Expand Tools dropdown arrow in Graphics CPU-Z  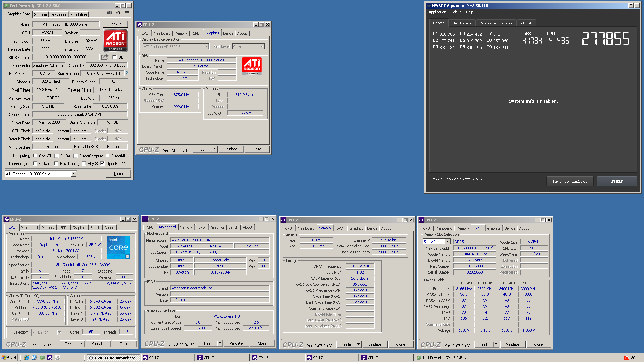click(x=215, y=149)
